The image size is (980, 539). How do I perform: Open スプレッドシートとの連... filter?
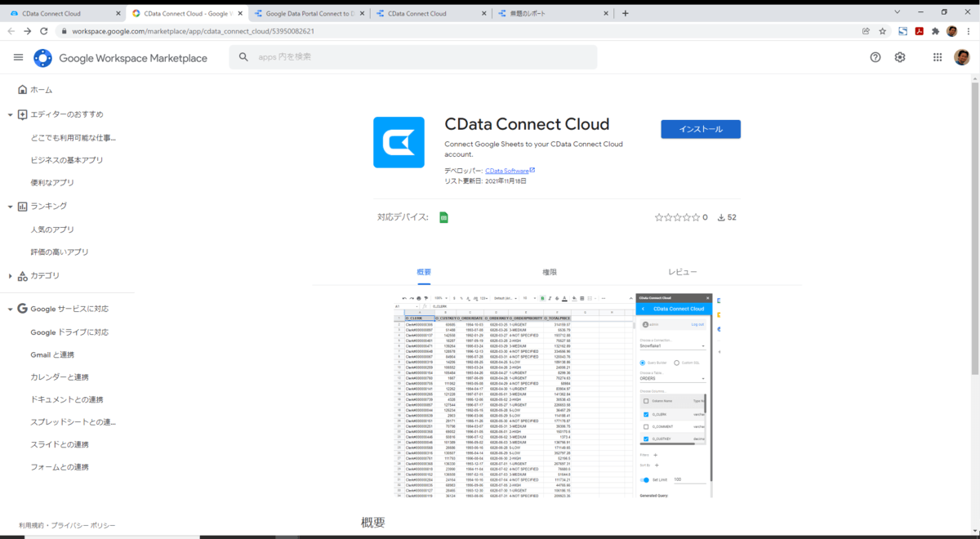73,422
